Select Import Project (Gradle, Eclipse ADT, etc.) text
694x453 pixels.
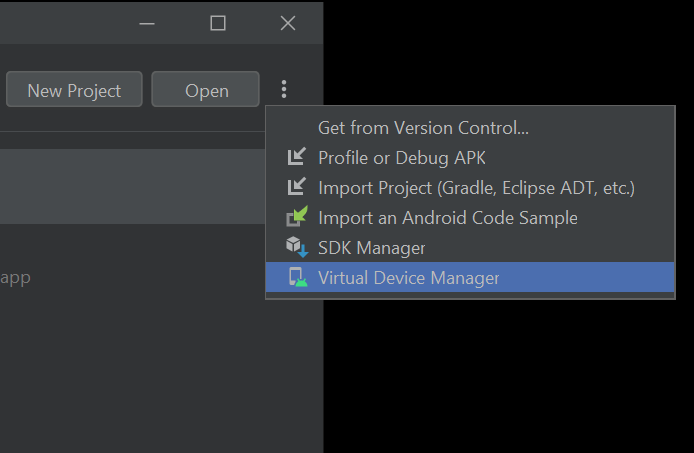pos(476,188)
